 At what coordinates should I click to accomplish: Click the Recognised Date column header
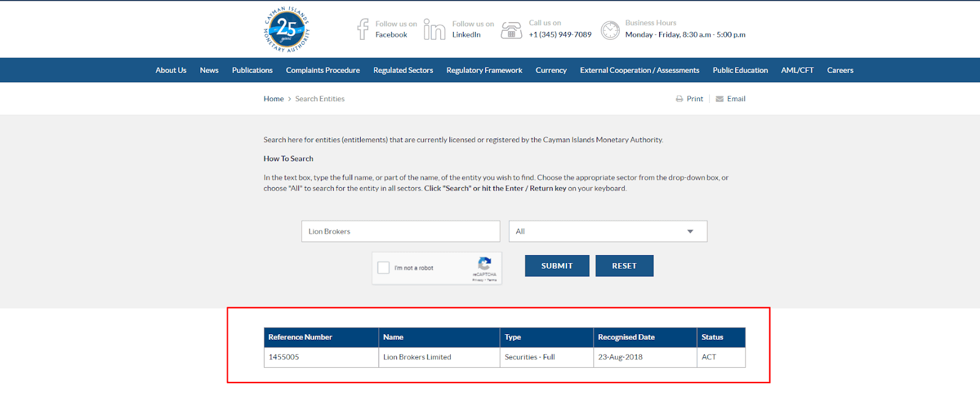(646, 337)
